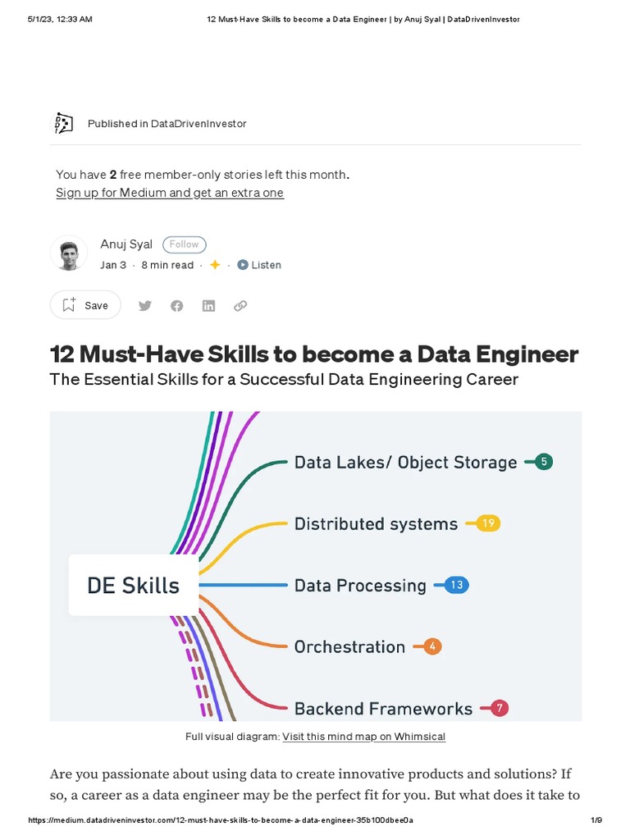Expand Data Processing badge 13

click(x=457, y=585)
